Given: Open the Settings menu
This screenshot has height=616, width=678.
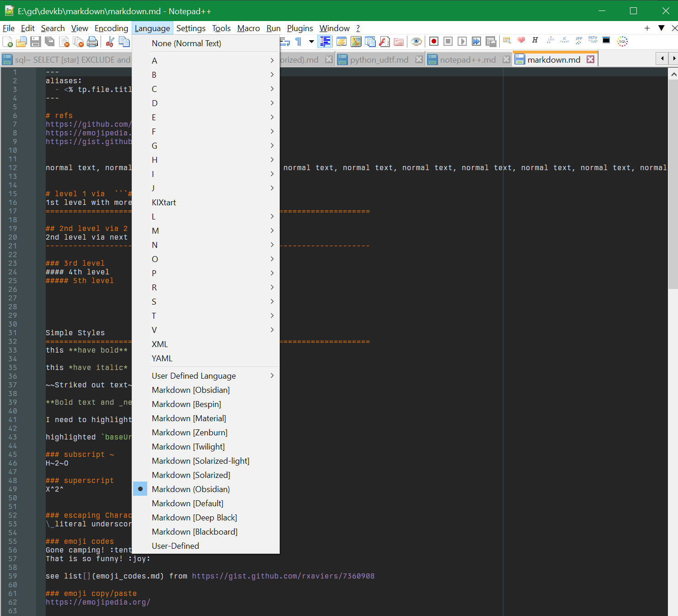Looking at the screenshot, I should point(191,28).
